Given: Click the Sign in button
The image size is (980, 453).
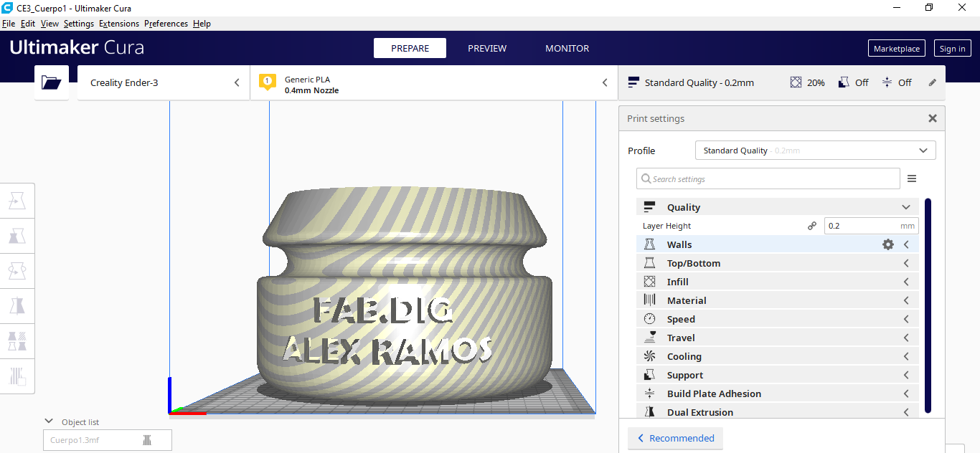Looking at the screenshot, I should [953, 48].
